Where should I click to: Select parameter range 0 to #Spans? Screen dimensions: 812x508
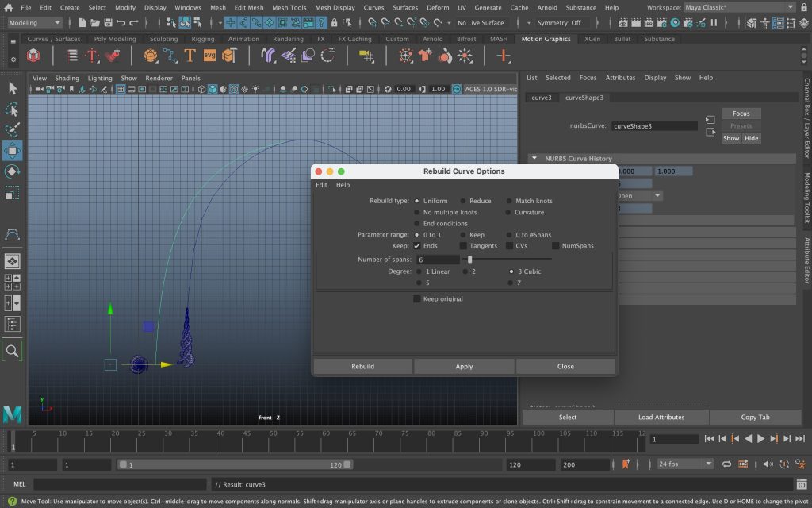[509, 235]
